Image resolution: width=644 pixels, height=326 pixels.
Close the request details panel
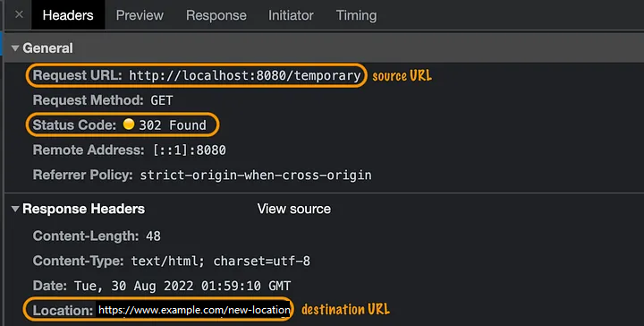(19, 15)
